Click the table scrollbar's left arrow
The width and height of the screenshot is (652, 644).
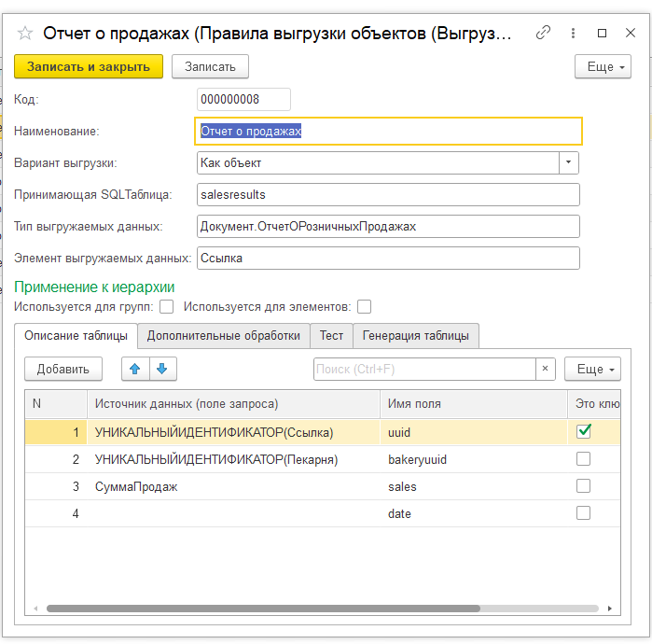(x=35, y=609)
